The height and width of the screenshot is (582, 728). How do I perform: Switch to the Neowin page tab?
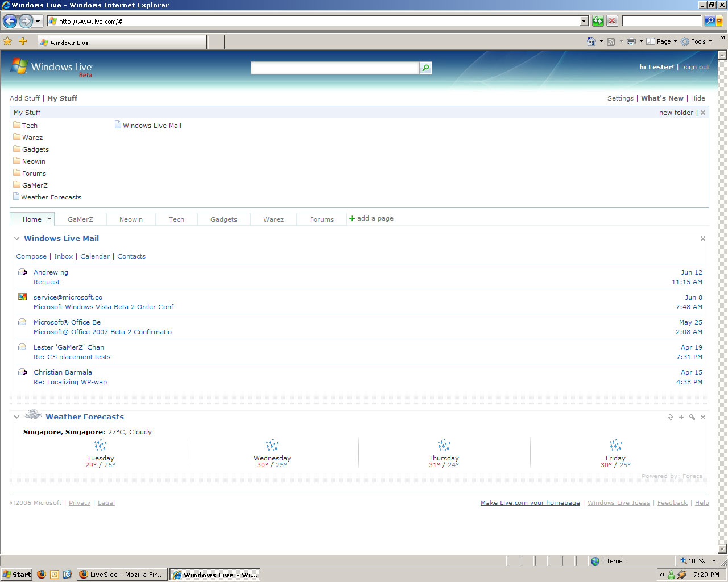[x=131, y=219]
